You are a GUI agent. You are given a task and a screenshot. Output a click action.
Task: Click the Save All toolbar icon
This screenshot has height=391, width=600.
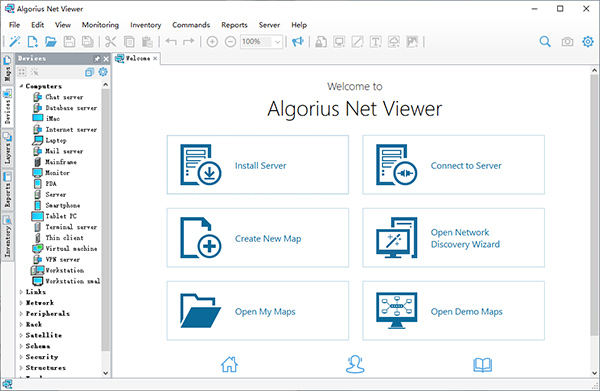(88, 41)
